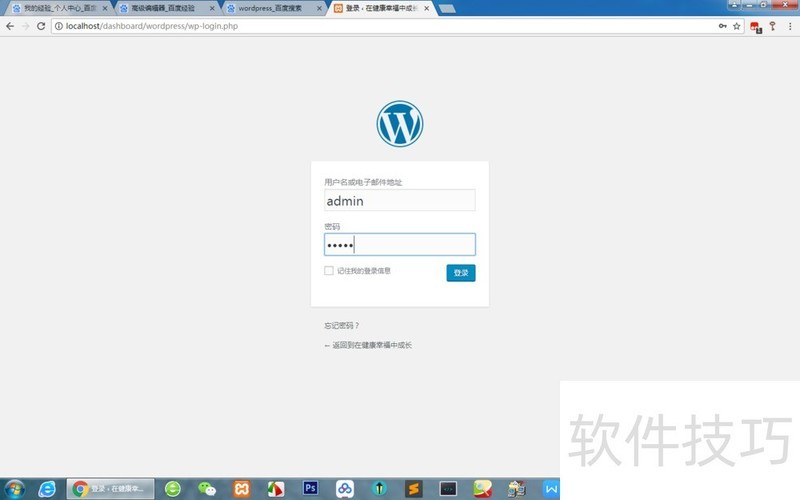
Task: Open the dark code terminal taskbar icon
Action: point(448,489)
